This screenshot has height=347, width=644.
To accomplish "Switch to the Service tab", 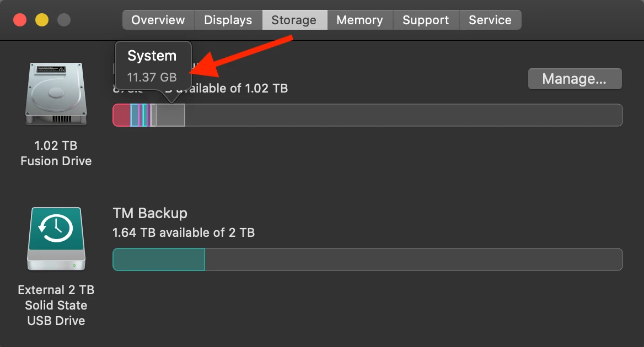I will 490,20.
